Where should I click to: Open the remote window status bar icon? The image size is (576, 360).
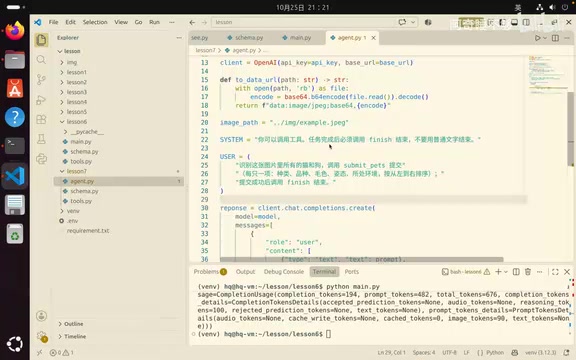[40, 352]
